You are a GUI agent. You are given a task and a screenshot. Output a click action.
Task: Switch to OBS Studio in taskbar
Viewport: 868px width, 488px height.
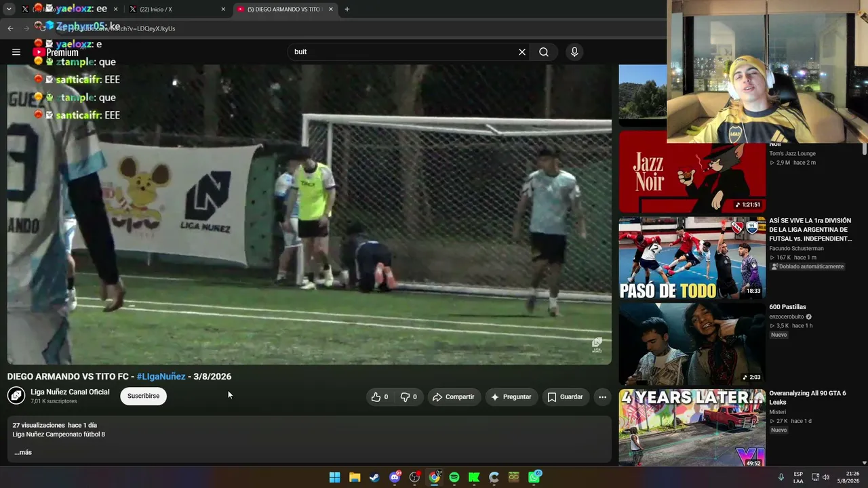click(414, 477)
